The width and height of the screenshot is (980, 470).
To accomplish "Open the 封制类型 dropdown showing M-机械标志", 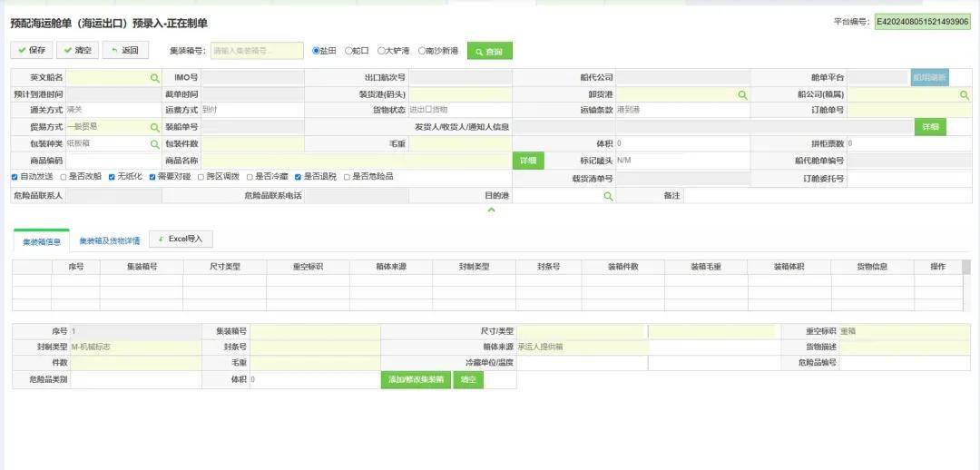I will pyautogui.click(x=134, y=347).
